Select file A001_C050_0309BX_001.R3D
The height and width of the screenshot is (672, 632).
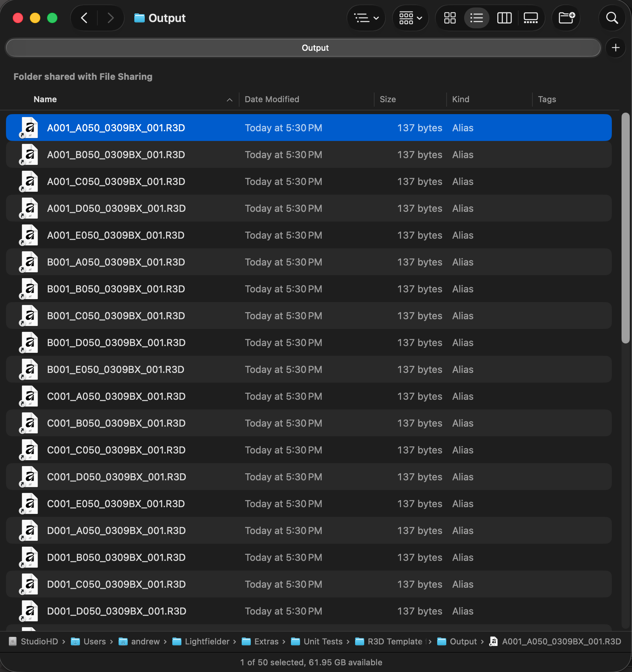pyautogui.click(x=116, y=182)
